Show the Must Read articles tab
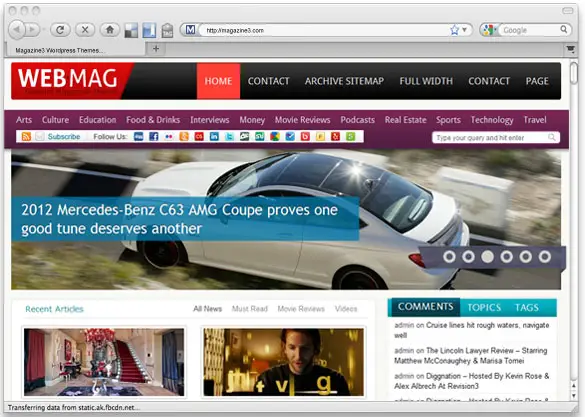The image size is (585, 417). [x=250, y=309]
